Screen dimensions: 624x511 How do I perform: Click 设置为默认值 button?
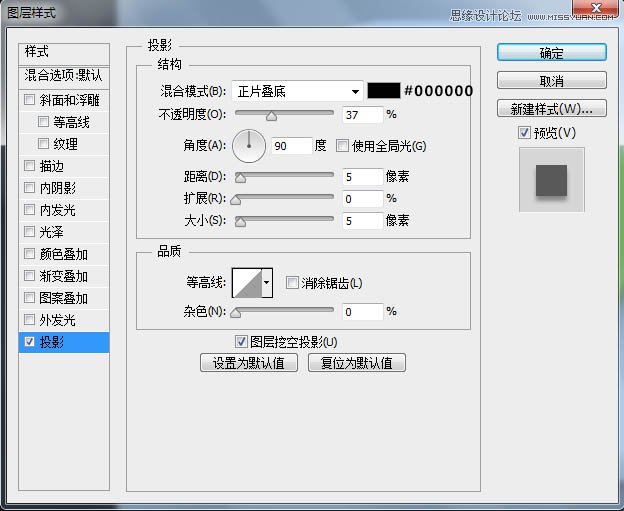point(249,363)
